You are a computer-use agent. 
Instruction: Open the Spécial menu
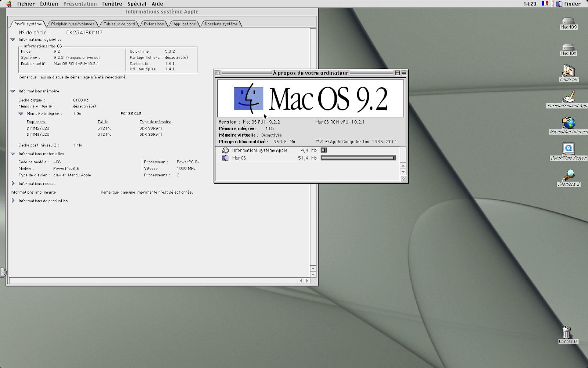click(x=137, y=4)
